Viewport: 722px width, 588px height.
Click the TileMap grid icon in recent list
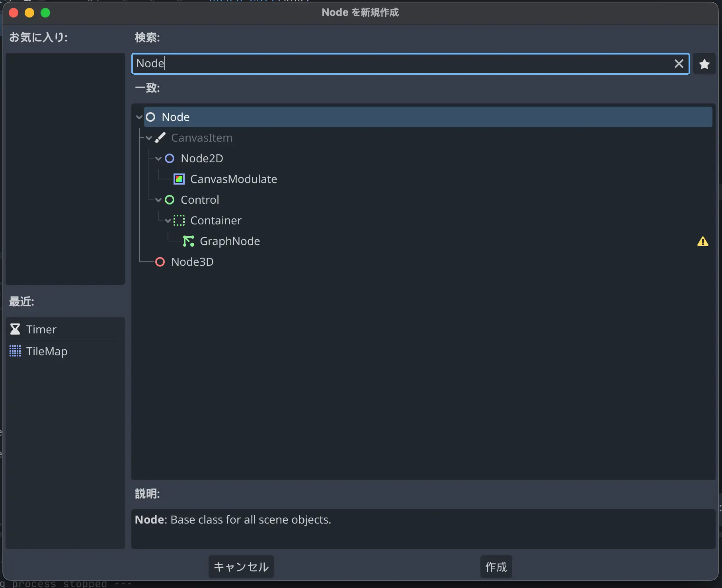(x=15, y=351)
